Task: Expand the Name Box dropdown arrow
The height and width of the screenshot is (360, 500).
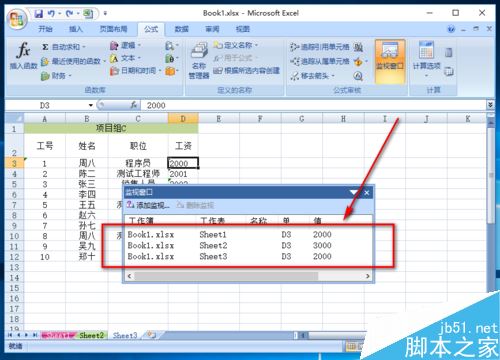Action: 91,105
